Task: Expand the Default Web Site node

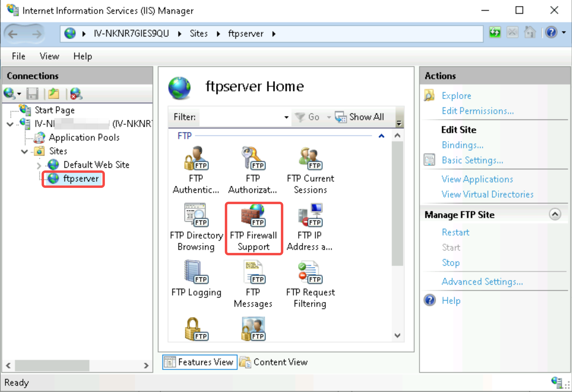Action: point(39,165)
